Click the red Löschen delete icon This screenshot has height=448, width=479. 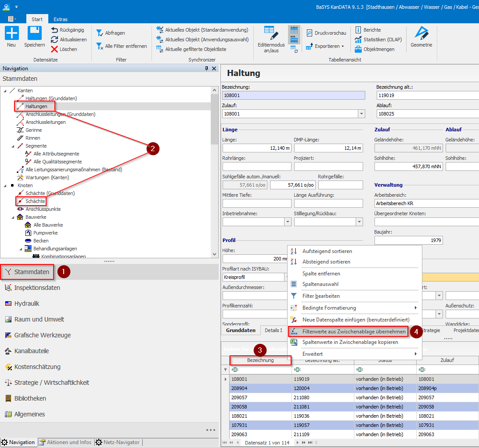(x=54, y=49)
